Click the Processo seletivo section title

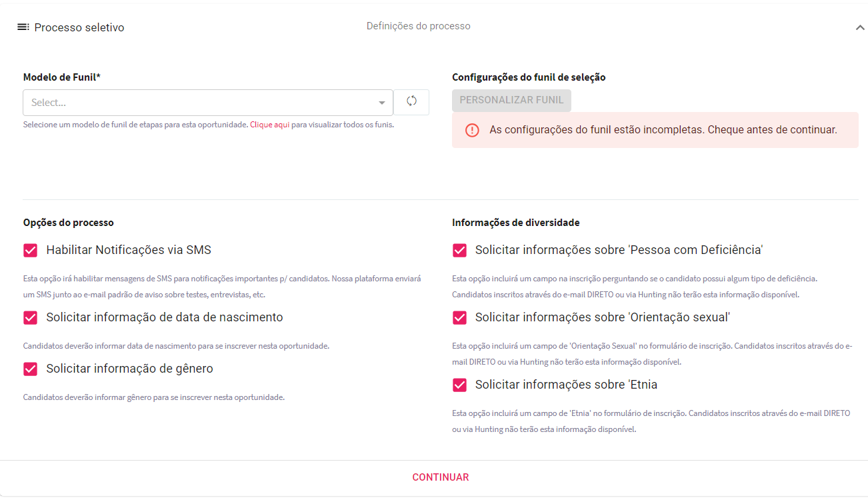[x=79, y=27]
